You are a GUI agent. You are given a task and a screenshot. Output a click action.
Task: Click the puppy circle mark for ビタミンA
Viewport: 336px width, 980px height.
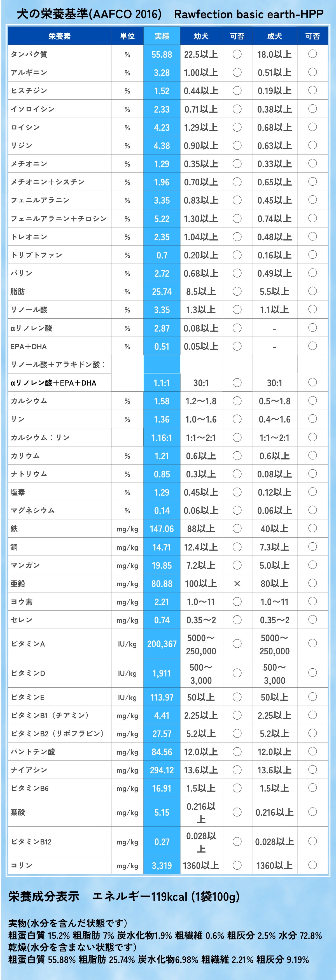click(237, 643)
